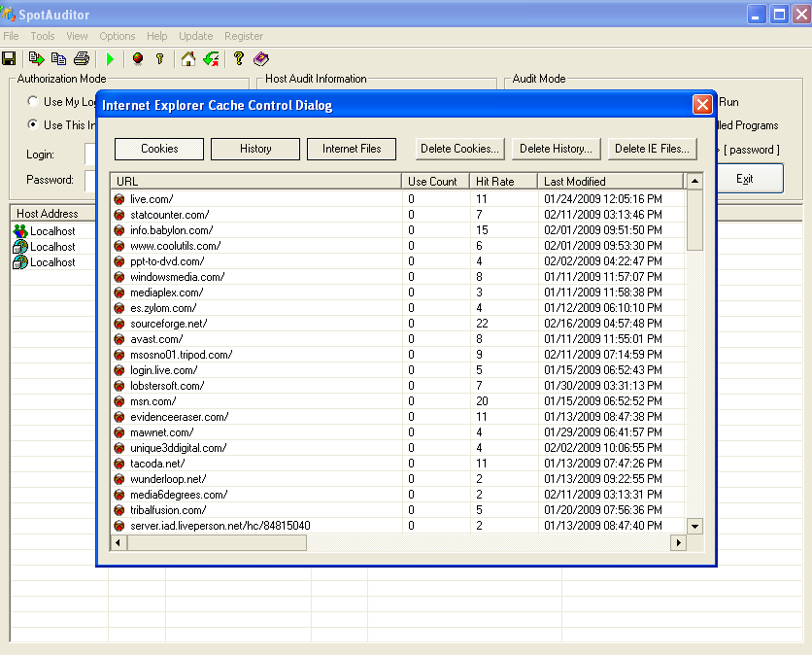Viewport: 812px width, 655px height.
Task: Sort the list by the Use Count column header
Action: (435, 182)
